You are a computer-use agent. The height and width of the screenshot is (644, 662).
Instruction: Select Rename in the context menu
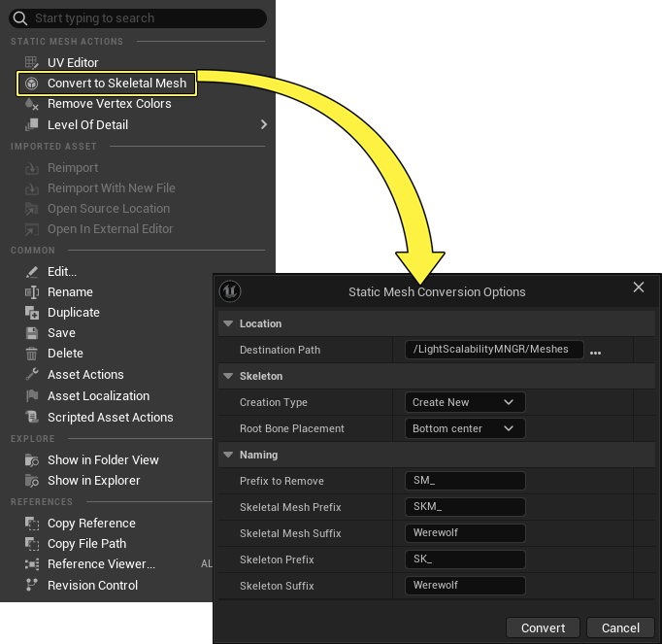(x=70, y=292)
